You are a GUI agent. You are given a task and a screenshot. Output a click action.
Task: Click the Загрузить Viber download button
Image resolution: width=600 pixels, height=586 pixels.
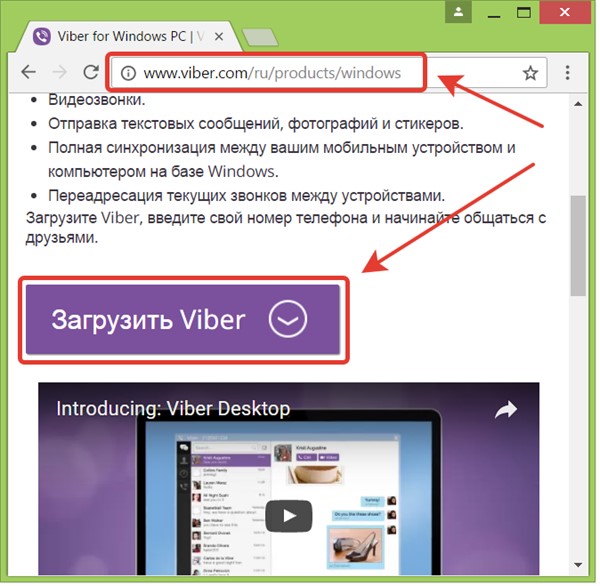point(183,319)
